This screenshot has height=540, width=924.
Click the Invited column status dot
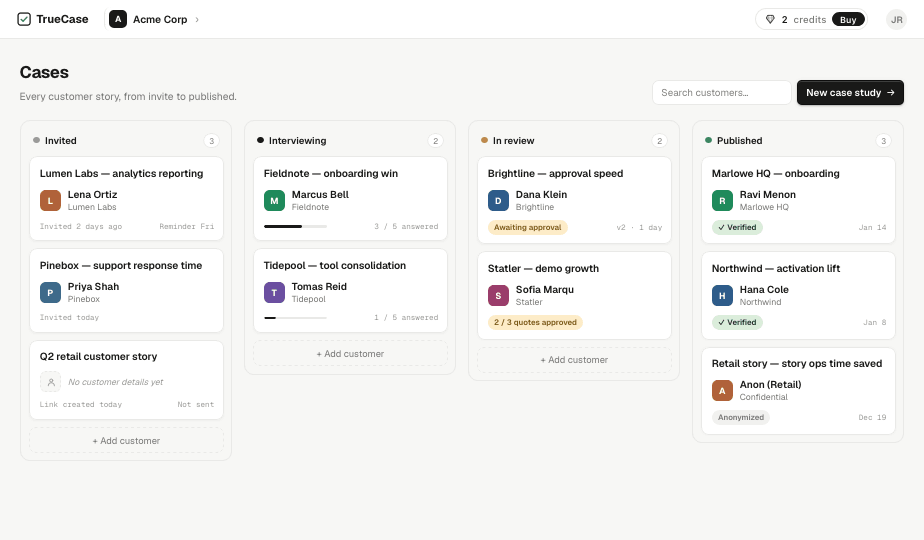[x=37, y=140]
